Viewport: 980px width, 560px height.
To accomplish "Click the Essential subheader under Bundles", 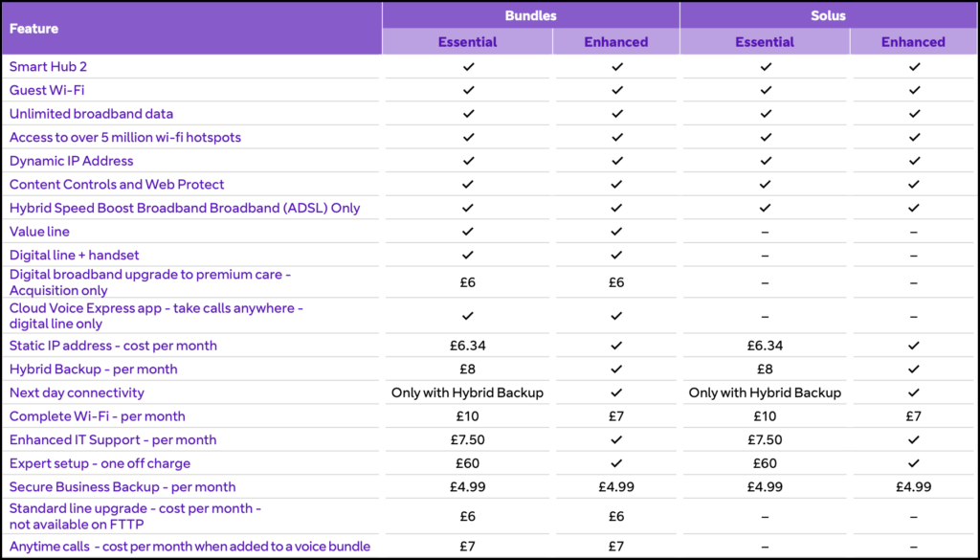I will click(x=467, y=42).
